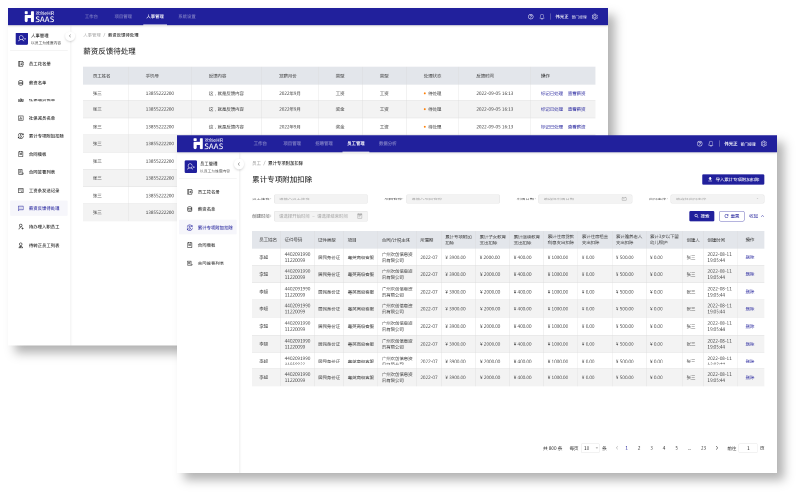Open the page size dropdown showing 10
The image size is (799, 495).
click(589, 448)
